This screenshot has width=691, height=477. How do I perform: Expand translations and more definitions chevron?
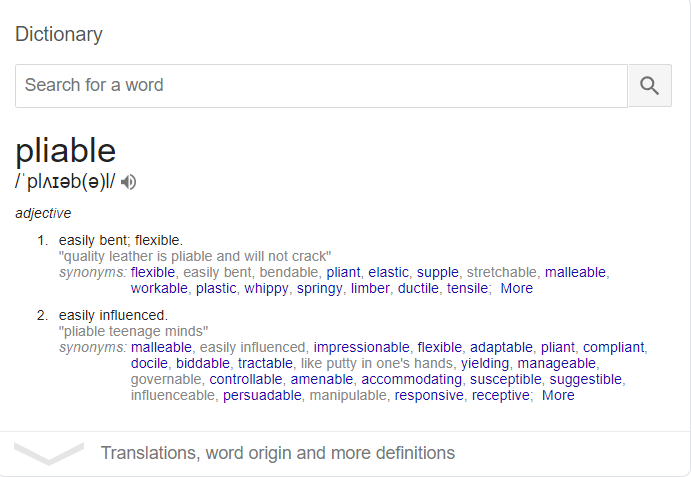[49, 453]
